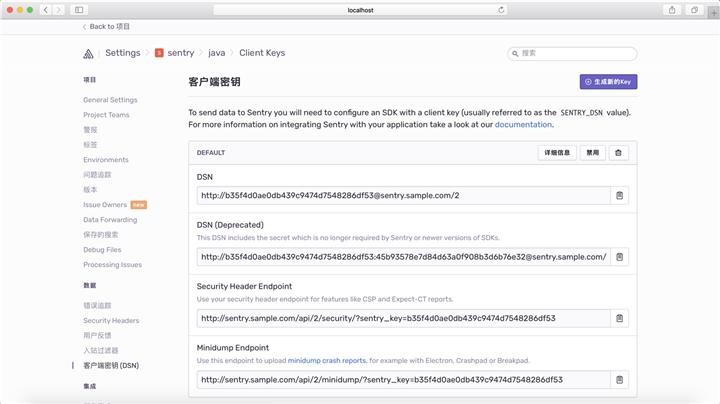Select the Security Header Endpoint field
The width and height of the screenshot is (720, 404).
404,318
